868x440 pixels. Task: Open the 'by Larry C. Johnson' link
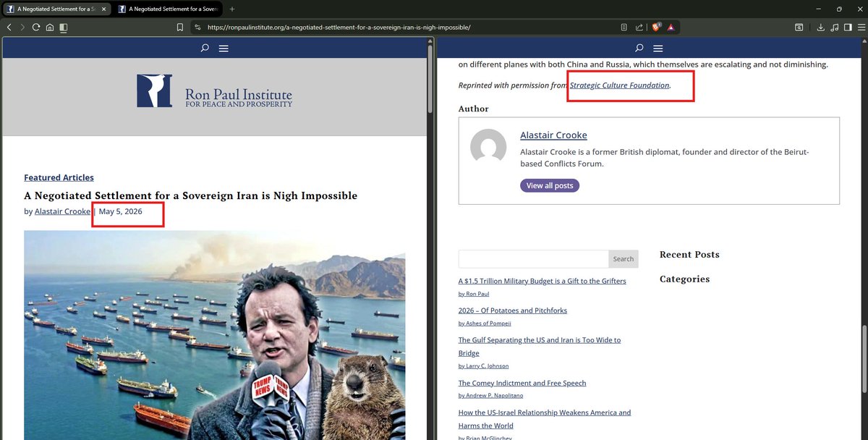[x=484, y=366]
